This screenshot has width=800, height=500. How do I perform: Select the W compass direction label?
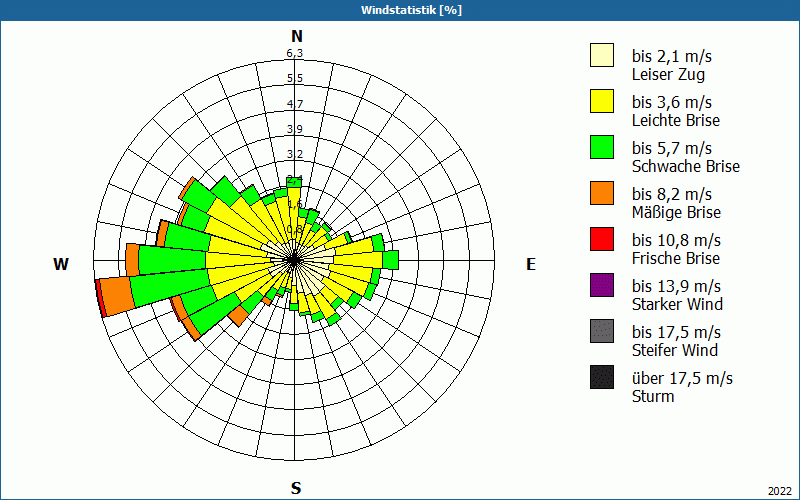[x=61, y=264]
